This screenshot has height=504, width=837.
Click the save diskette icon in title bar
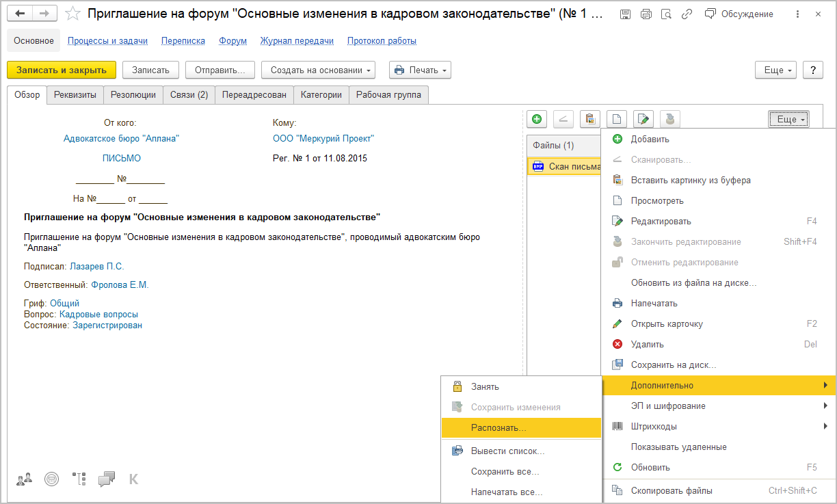click(x=625, y=14)
